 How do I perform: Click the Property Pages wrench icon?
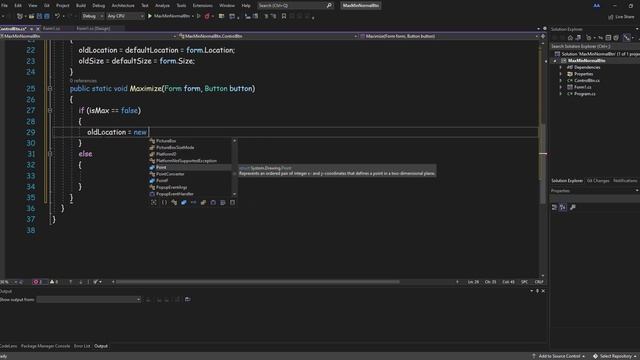(x=573, y=207)
